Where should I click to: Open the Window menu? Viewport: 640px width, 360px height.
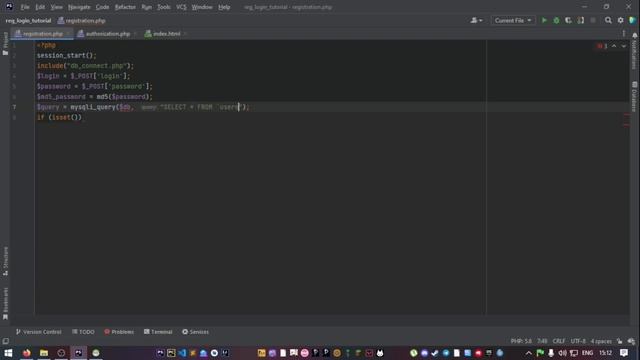pos(202,7)
